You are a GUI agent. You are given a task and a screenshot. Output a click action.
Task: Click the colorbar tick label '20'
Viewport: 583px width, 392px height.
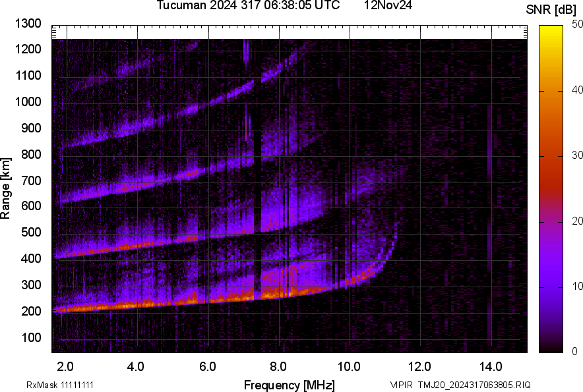click(576, 221)
